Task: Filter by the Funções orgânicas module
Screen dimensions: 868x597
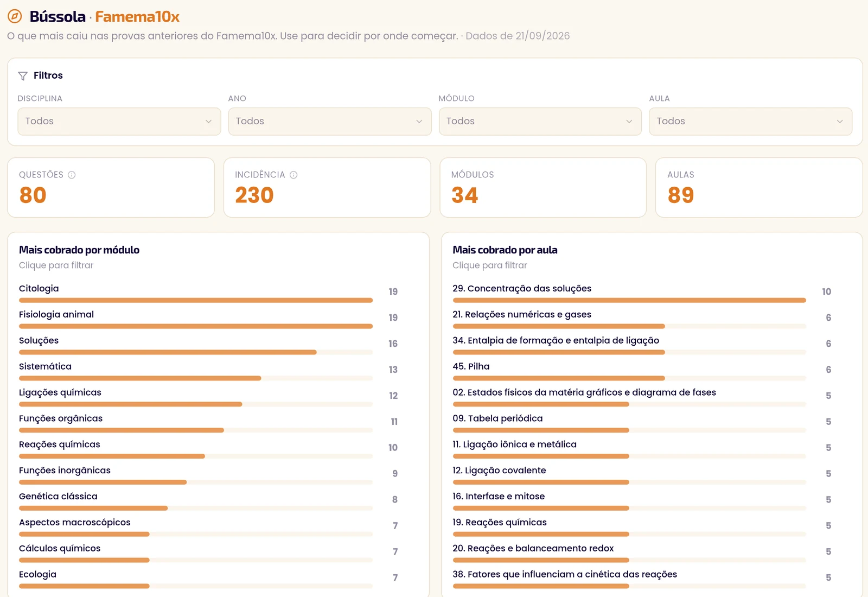Action: 208,423
